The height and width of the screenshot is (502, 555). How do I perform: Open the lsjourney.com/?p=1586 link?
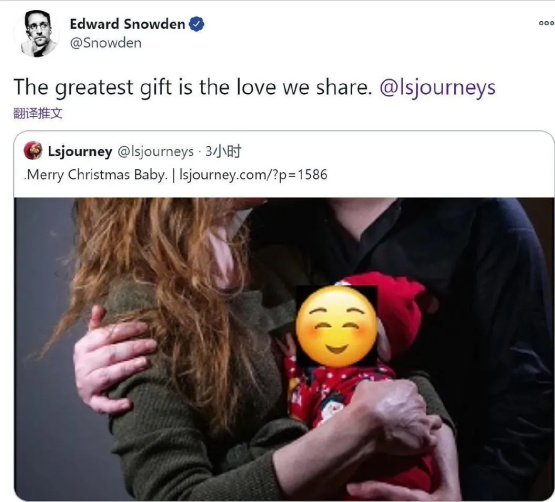[x=253, y=175]
